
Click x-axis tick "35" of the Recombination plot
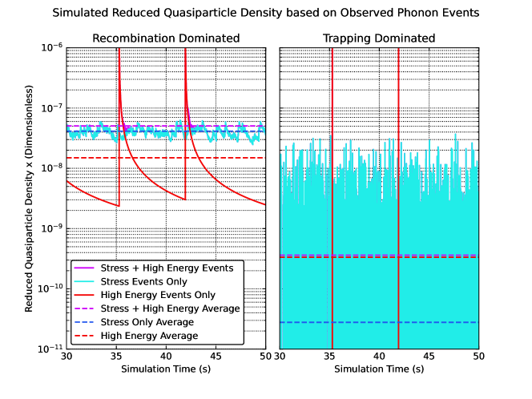pyautogui.click(x=116, y=357)
